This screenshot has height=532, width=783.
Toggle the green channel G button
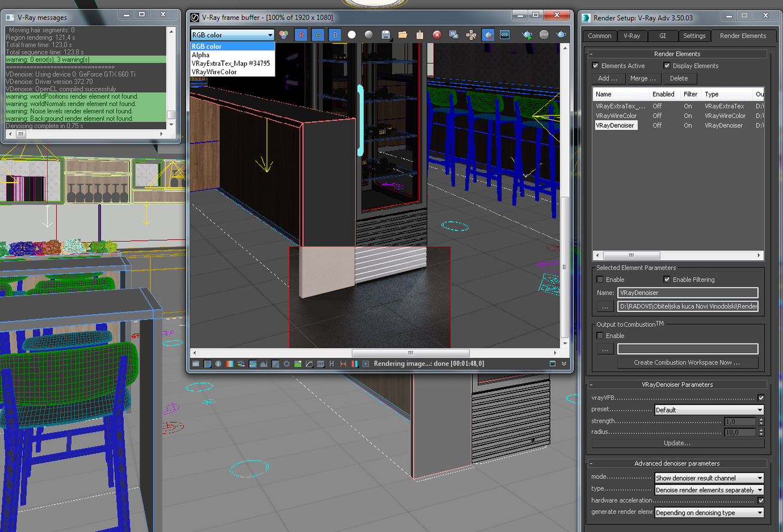[318, 35]
